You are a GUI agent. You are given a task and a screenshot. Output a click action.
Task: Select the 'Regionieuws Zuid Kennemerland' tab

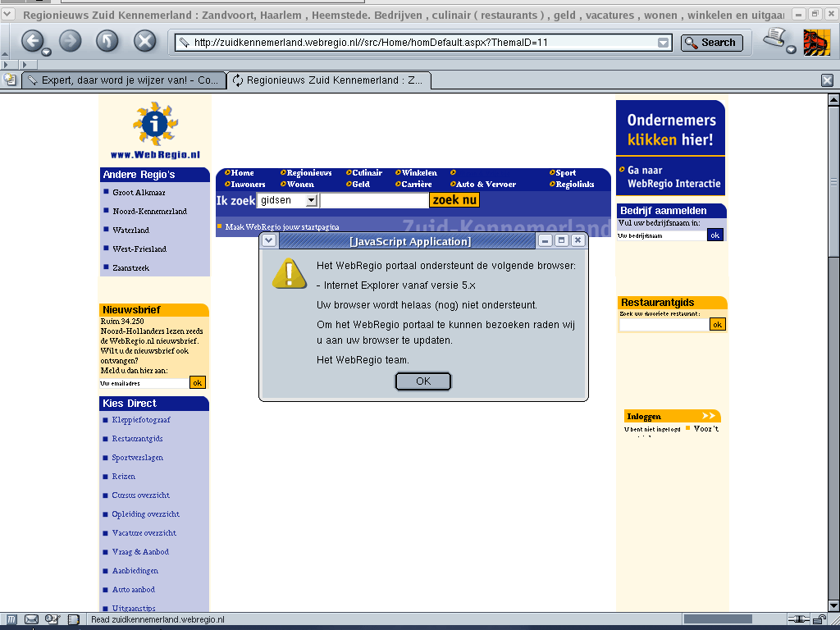click(329, 80)
